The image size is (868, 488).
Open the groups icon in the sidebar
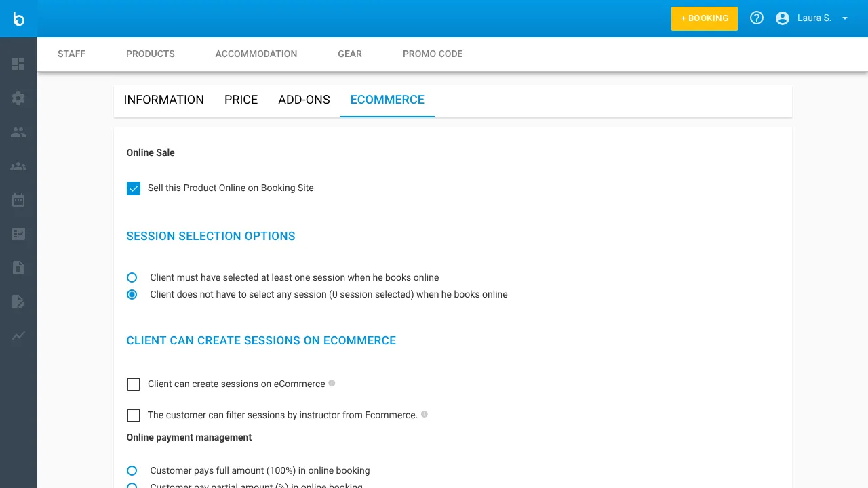[x=18, y=166]
